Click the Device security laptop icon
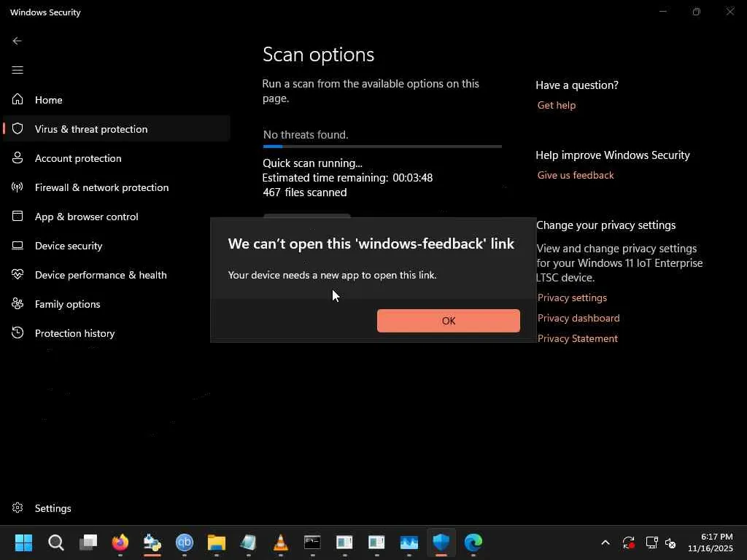The height and width of the screenshot is (560, 747). 18,245
